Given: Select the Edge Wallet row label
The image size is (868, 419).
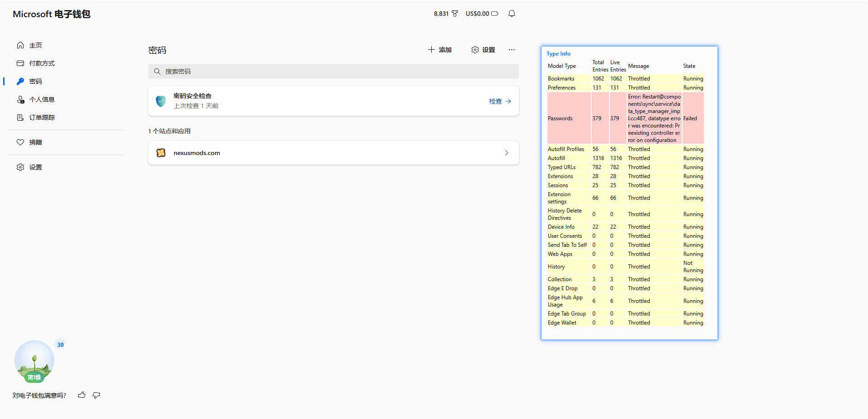Looking at the screenshot, I should (x=562, y=323).
